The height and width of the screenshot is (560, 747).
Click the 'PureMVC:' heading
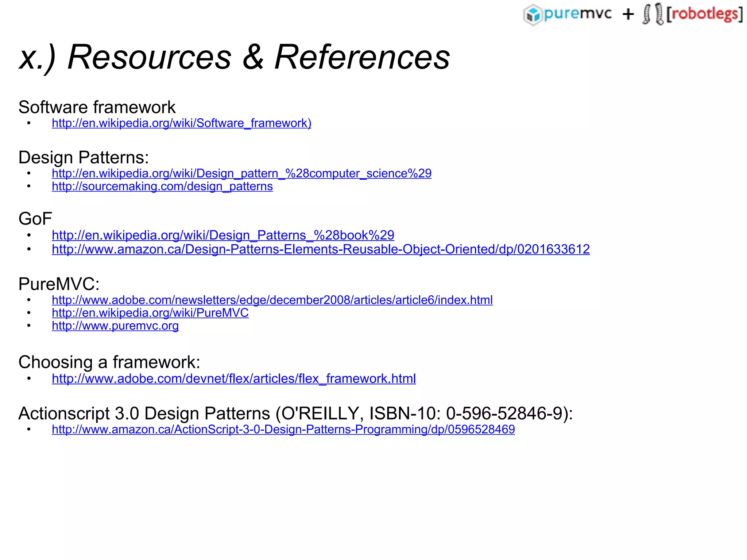(59, 284)
